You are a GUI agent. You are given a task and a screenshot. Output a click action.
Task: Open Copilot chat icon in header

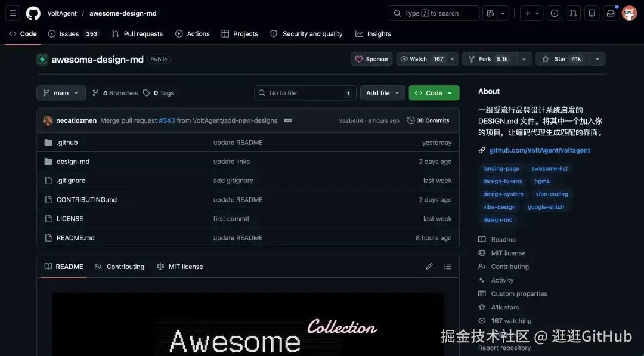point(490,13)
